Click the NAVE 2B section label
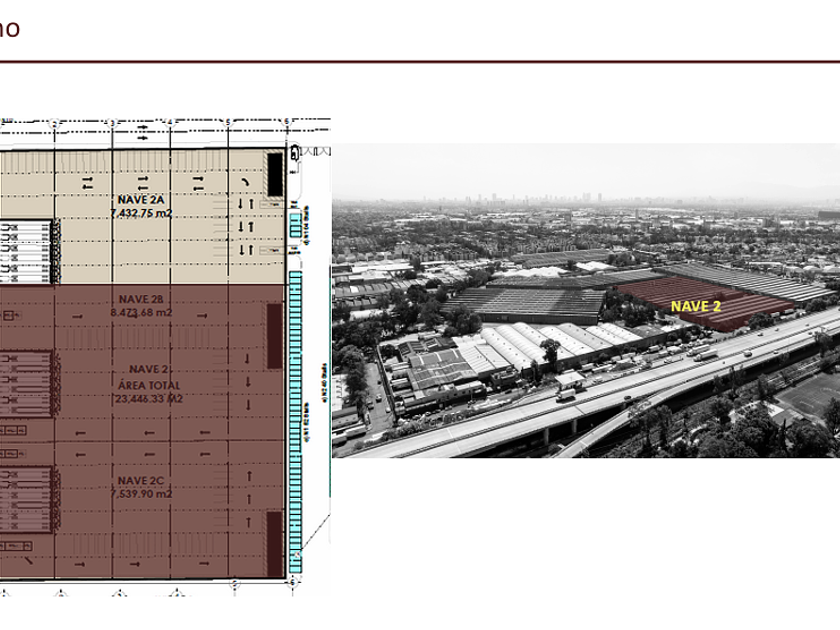 point(141,299)
